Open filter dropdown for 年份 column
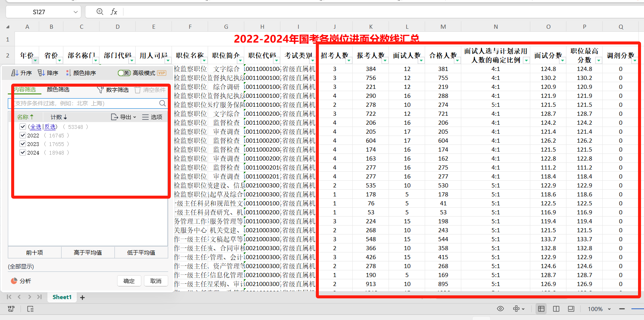Screen dimensions: 644x320 click(35, 60)
